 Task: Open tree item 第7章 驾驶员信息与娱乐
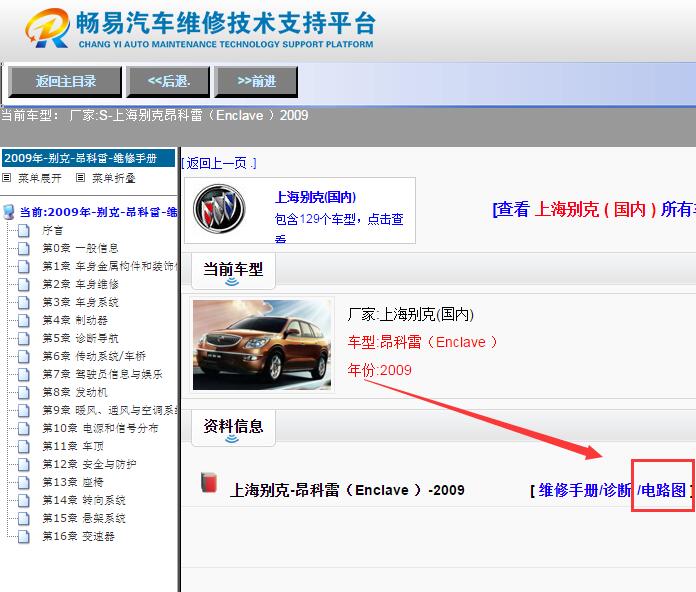[x=103, y=374]
